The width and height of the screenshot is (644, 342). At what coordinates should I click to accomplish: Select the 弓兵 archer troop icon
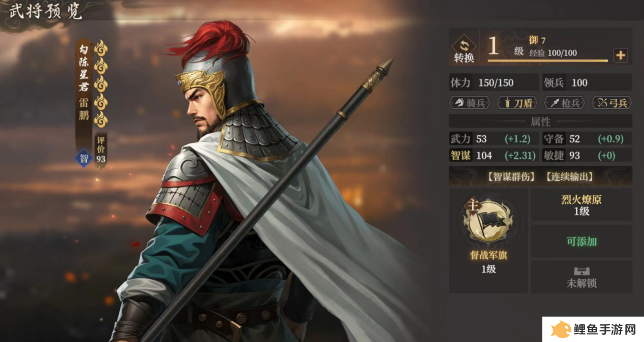611,103
